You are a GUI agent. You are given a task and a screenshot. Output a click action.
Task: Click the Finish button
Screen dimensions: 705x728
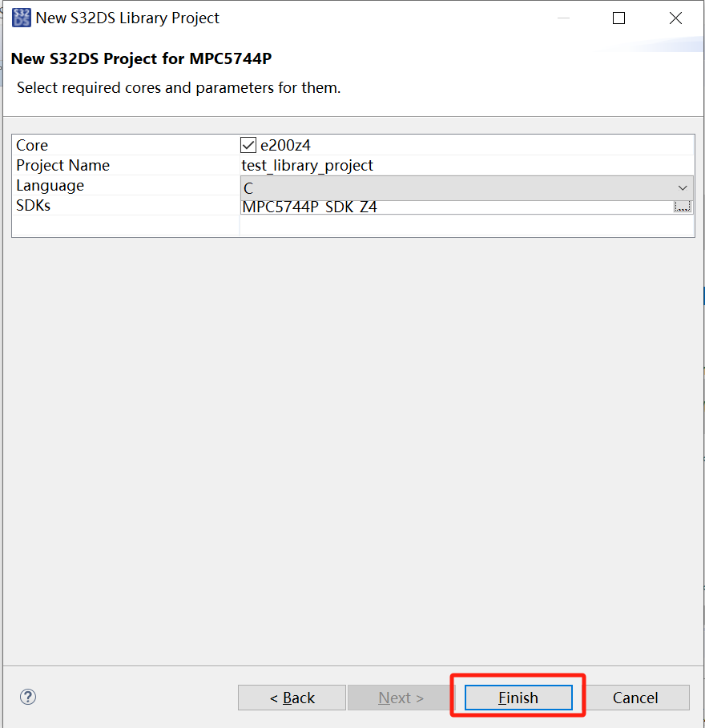point(518,698)
